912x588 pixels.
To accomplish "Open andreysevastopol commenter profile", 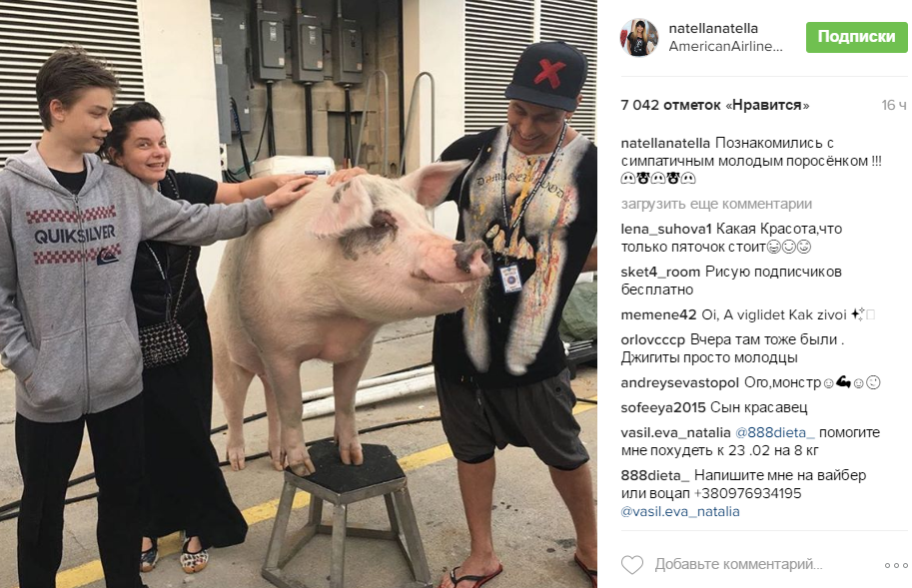I will [679, 383].
